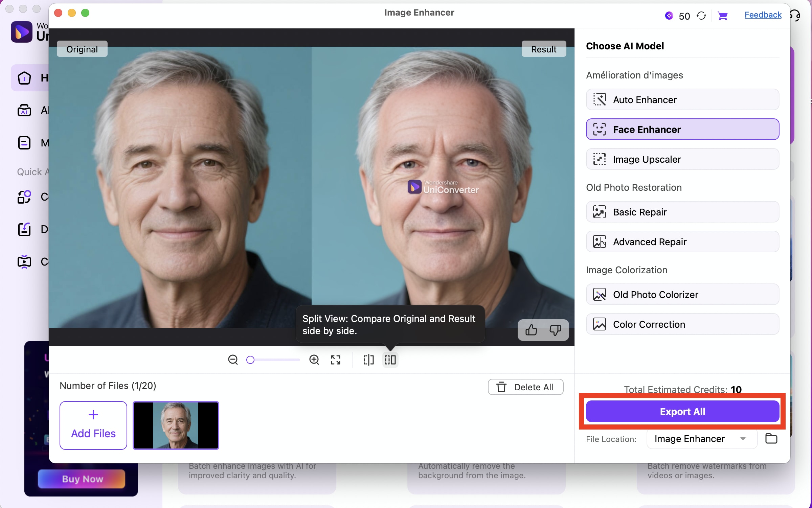Click the Delete All button
812x508 pixels.
click(525, 387)
